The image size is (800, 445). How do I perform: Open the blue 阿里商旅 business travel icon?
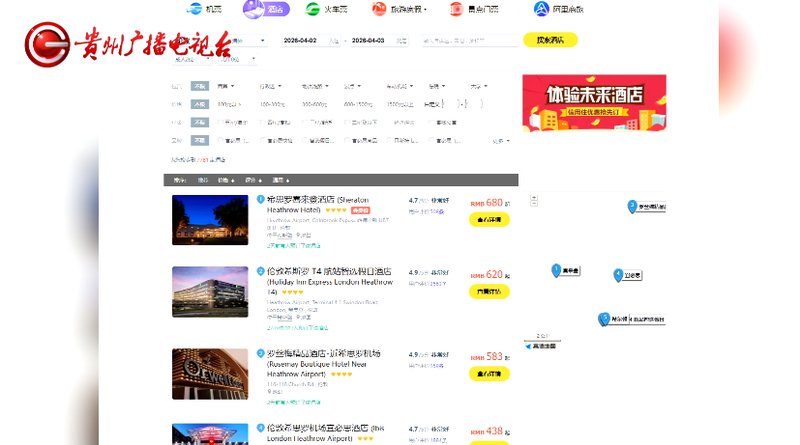click(541, 9)
